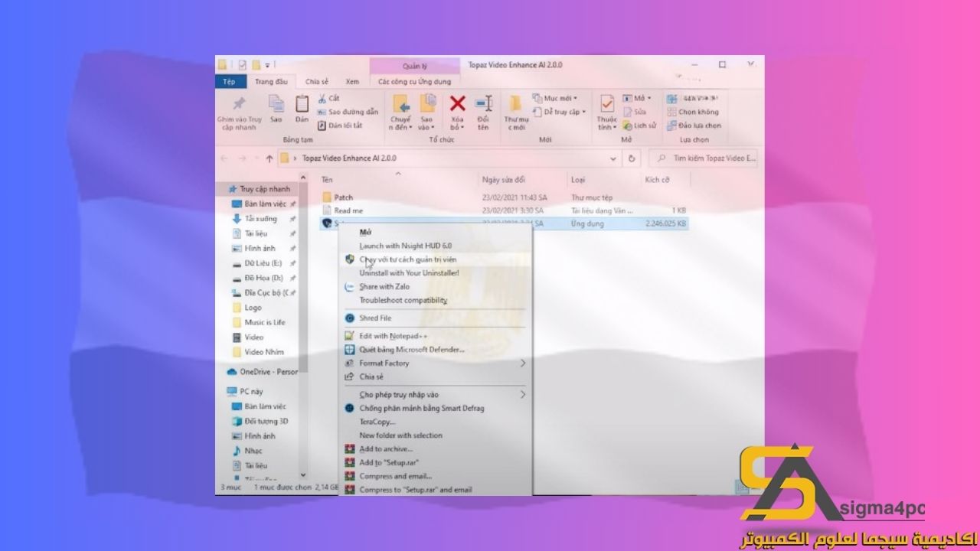980x551 pixels.
Task: Open the Dễ truy cập dropdown
Action: tap(560, 112)
